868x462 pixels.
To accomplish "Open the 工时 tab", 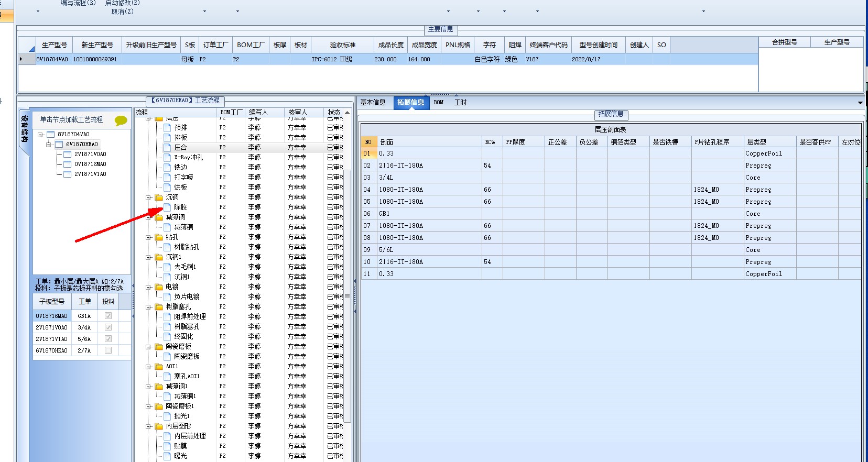I will click(460, 103).
